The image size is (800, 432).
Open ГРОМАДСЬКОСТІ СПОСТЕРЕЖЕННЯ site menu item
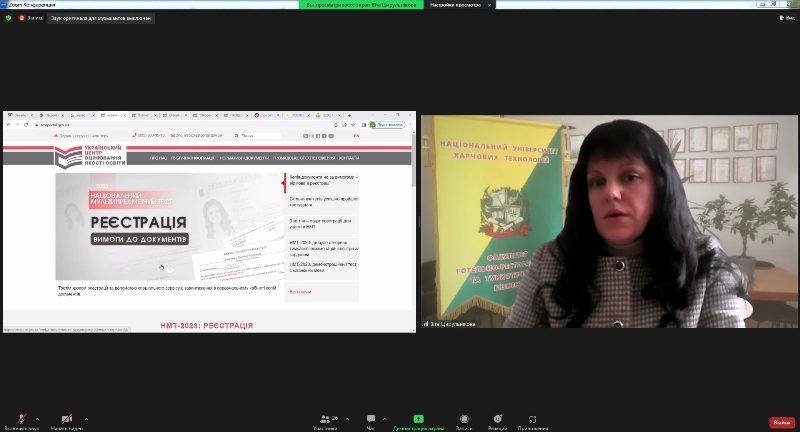click(x=304, y=158)
